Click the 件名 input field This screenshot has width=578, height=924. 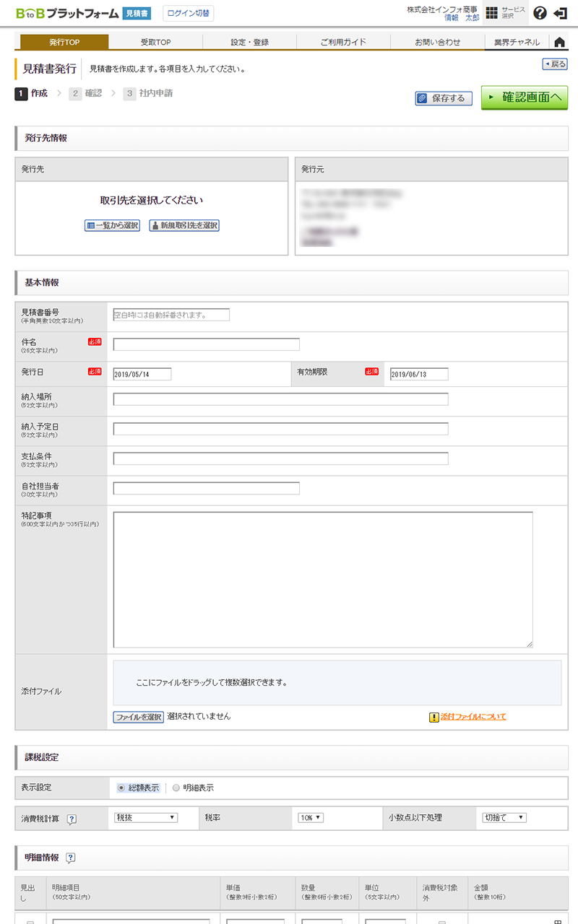click(206, 344)
